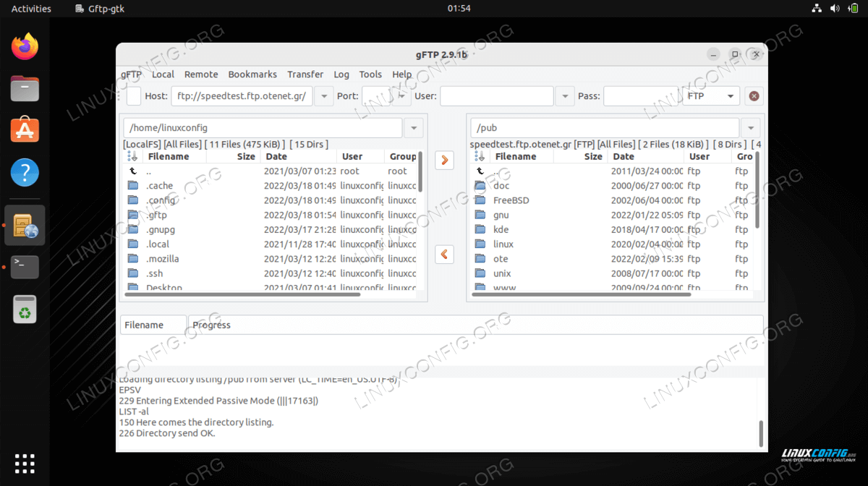868x486 pixels.
Task: Open the Transfer menu
Action: 305,74
